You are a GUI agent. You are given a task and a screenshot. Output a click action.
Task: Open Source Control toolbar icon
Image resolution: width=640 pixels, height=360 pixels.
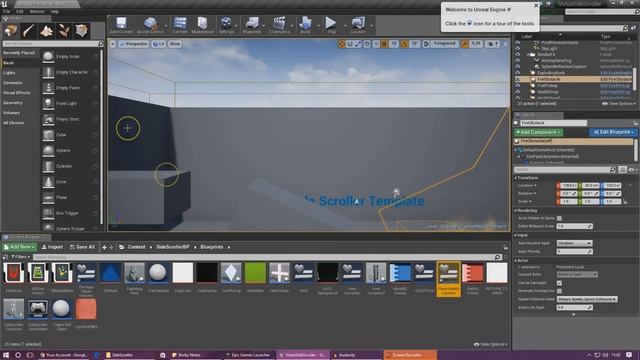150,23
